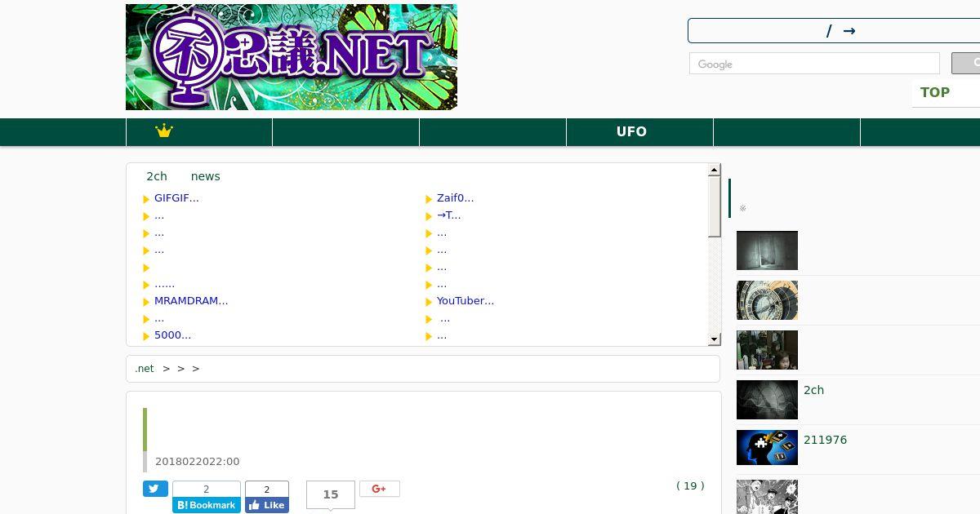Open the Zaif0... headline link
This screenshot has height=514, width=980.
pos(455,198)
